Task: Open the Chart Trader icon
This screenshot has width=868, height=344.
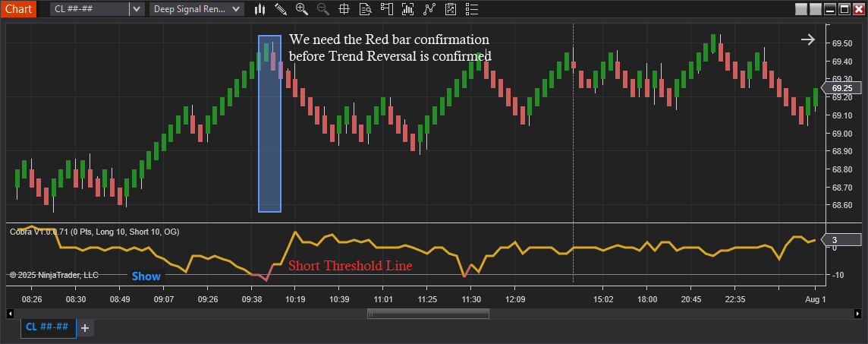Action: (387, 9)
